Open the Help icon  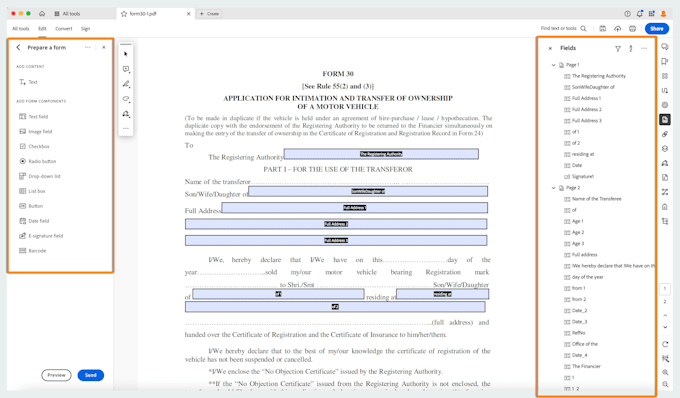click(627, 14)
